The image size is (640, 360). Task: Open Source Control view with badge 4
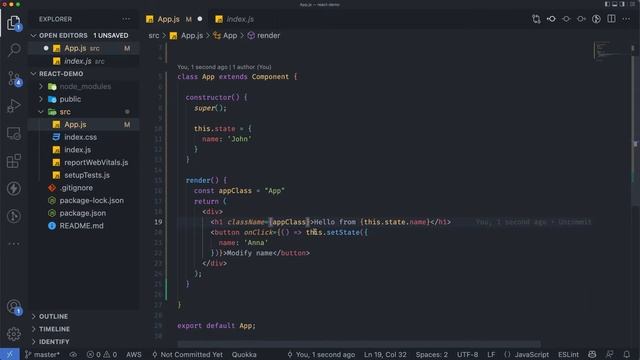[x=14, y=78]
